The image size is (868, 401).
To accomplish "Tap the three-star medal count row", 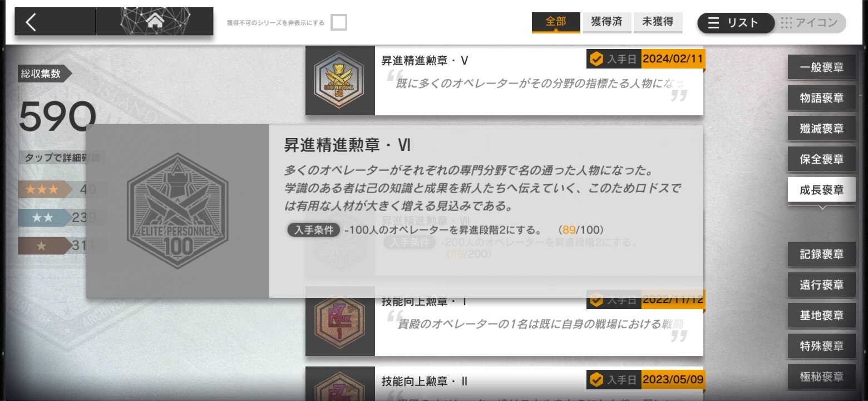I will [62, 190].
